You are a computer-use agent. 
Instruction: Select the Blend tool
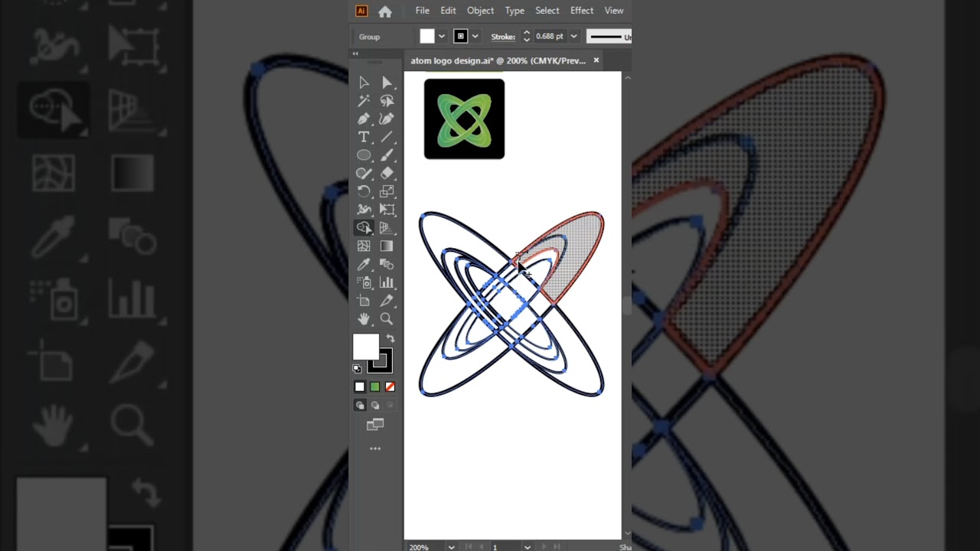click(387, 264)
